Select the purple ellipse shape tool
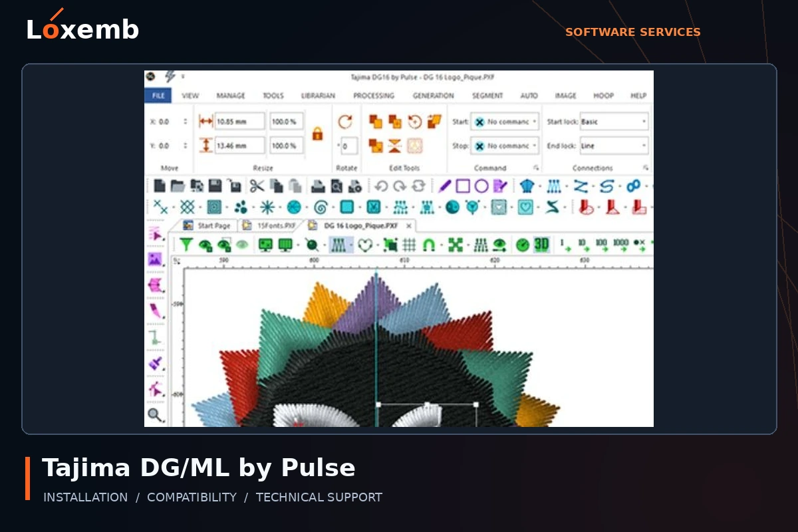This screenshot has width=798, height=532. click(x=481, y=186)
